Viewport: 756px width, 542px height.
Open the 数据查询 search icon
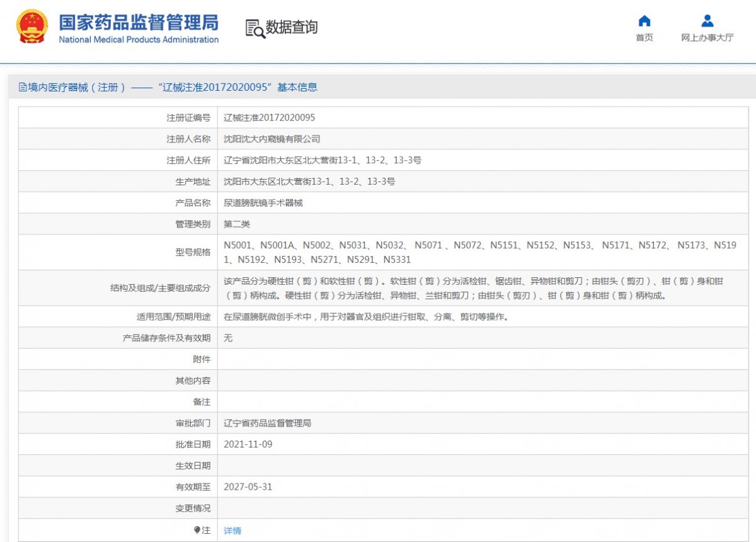255,28
